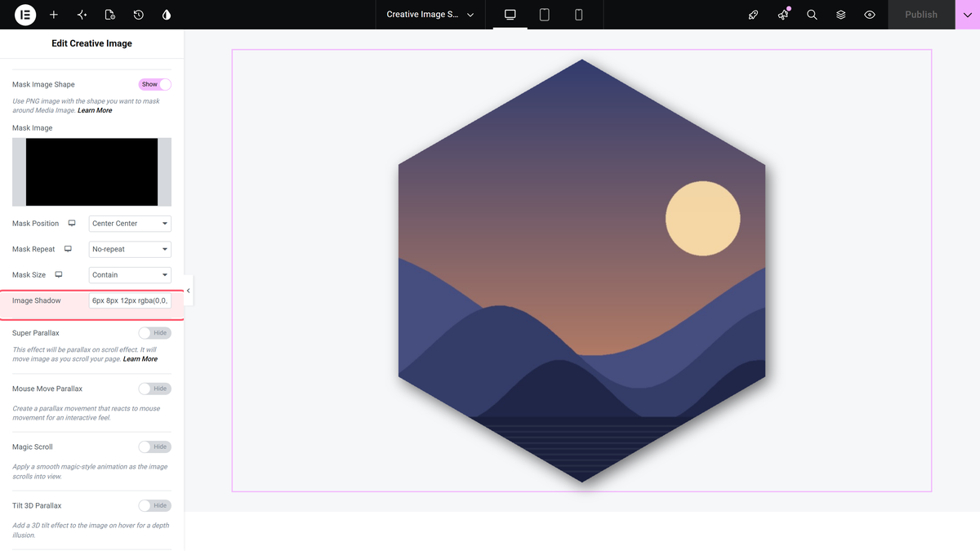Click responsive icon beside Mask Size
The image size is (980, 551).
pyautogui.click(x=59, y=275)
